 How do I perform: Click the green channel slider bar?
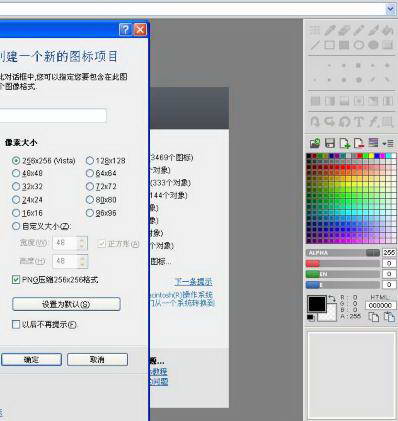tap(343, 274)
